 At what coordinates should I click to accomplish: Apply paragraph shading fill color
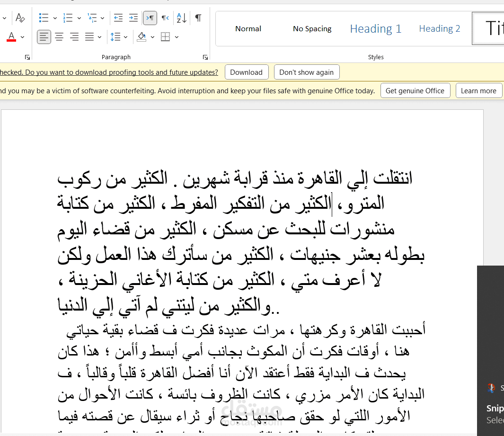point(141,36)
